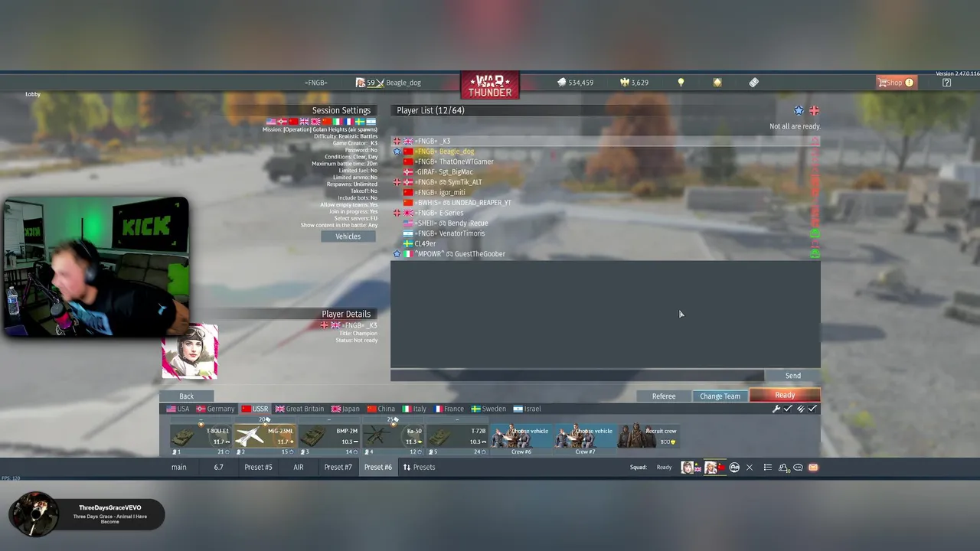
Task: Select player Beagle_dog in the list
Action: point(606,152)
